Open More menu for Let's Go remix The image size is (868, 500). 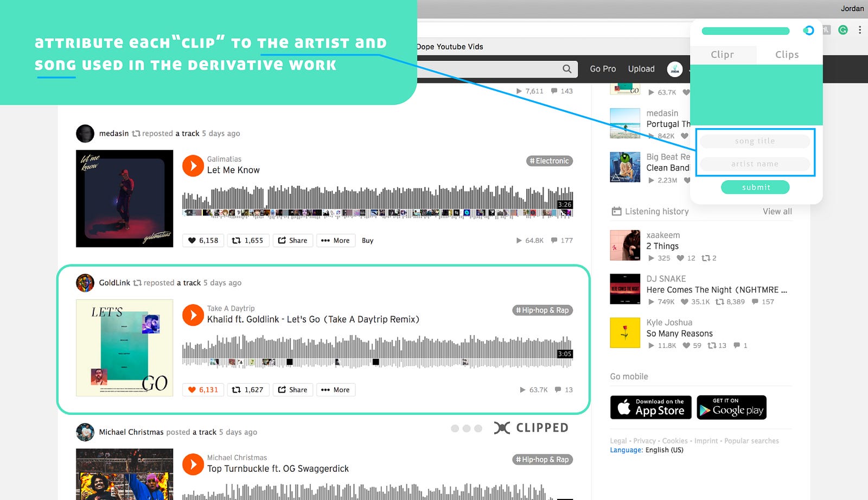[336, 390]
